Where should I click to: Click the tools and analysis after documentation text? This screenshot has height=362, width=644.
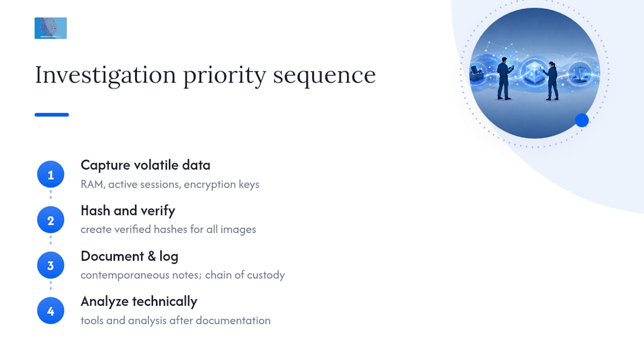coord(176,320)
